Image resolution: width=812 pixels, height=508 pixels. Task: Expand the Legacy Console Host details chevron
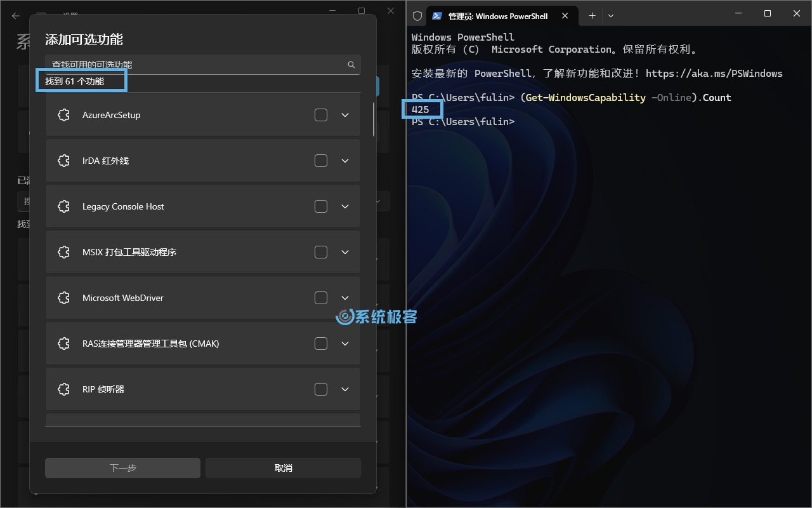345,206
